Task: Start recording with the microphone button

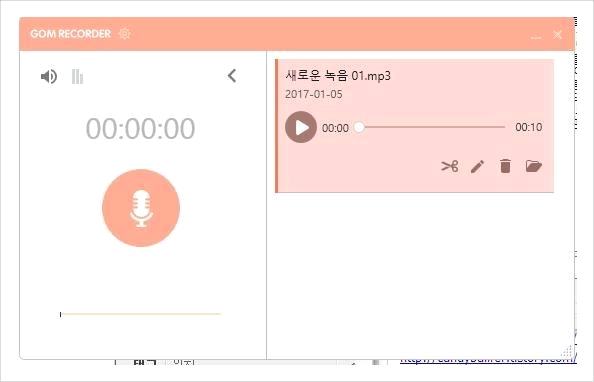Action: (x=141, y=208)
